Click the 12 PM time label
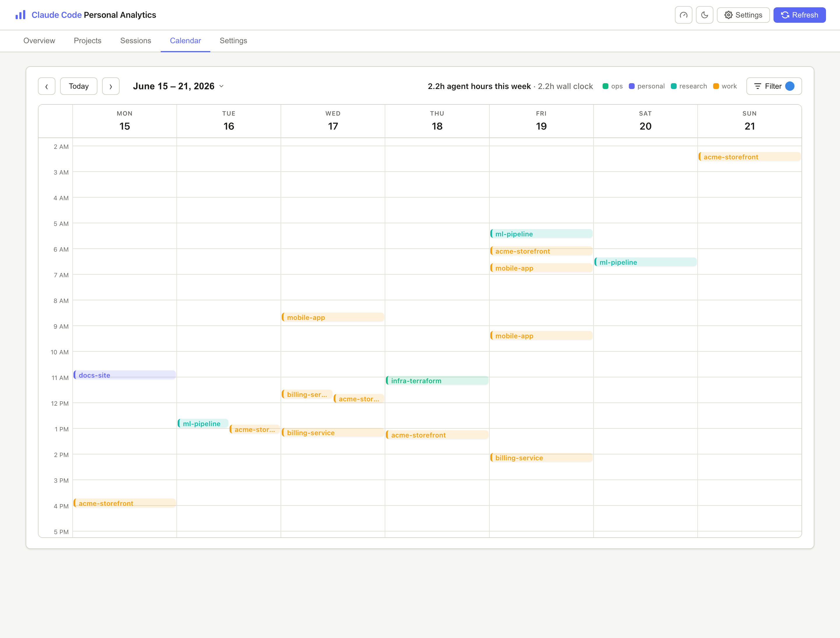This screenshot has height=638, width=840. click(60, 404)
